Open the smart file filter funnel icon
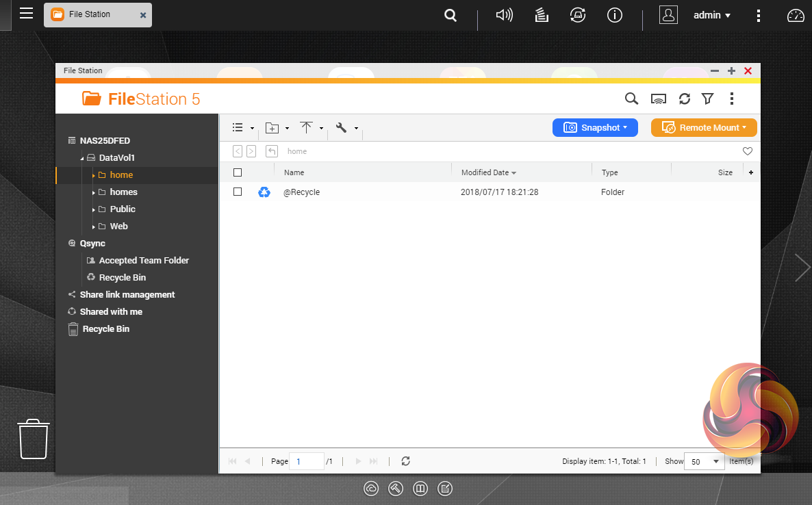The image size is (812, 505). tap(708, 99)
